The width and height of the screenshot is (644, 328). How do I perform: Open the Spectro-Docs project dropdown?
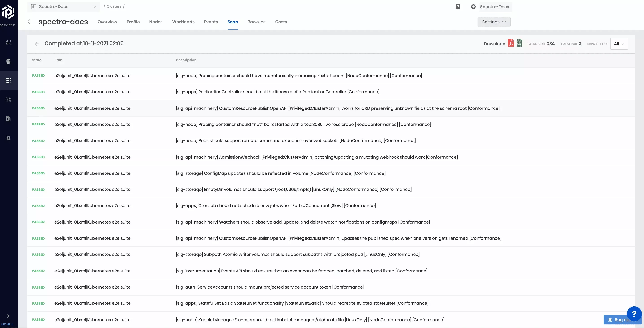coord(64,7)
